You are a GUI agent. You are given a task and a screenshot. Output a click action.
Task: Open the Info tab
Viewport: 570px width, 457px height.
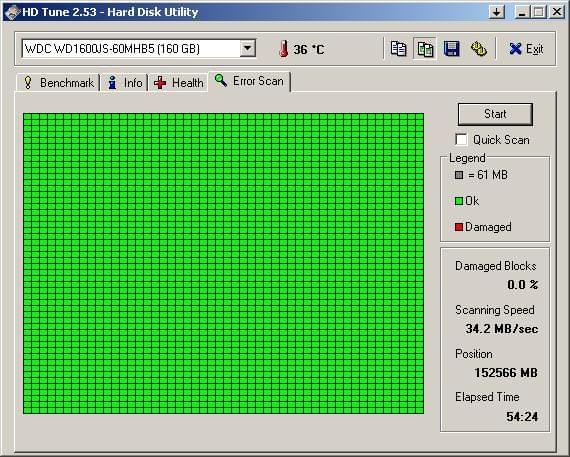(x=124, y=83)
